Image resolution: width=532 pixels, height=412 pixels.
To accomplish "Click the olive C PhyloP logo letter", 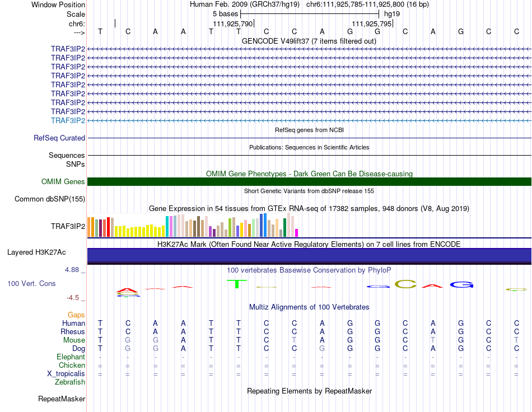I will [405, 284].
